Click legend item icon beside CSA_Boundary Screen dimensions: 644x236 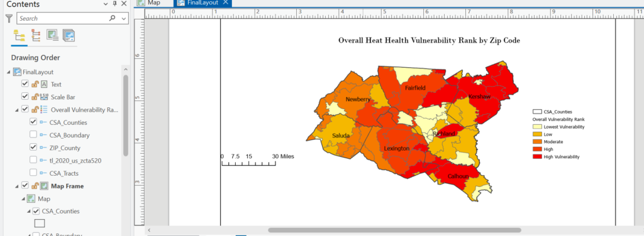[43, 135]
